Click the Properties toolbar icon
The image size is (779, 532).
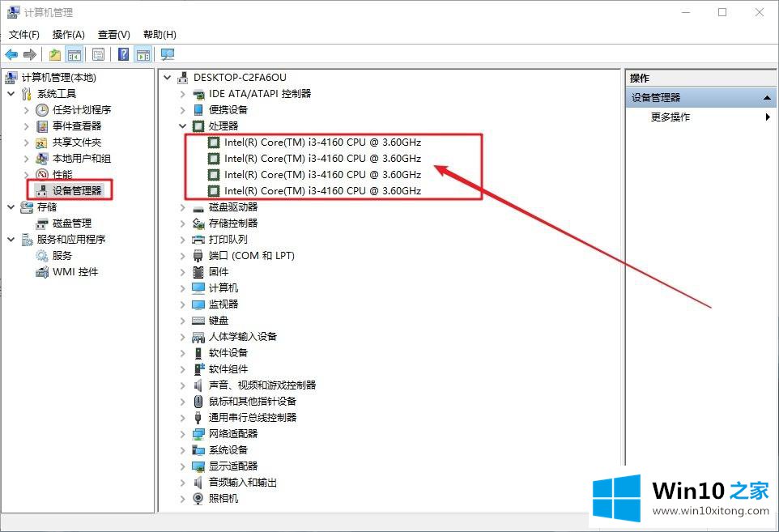pos(98,54)
